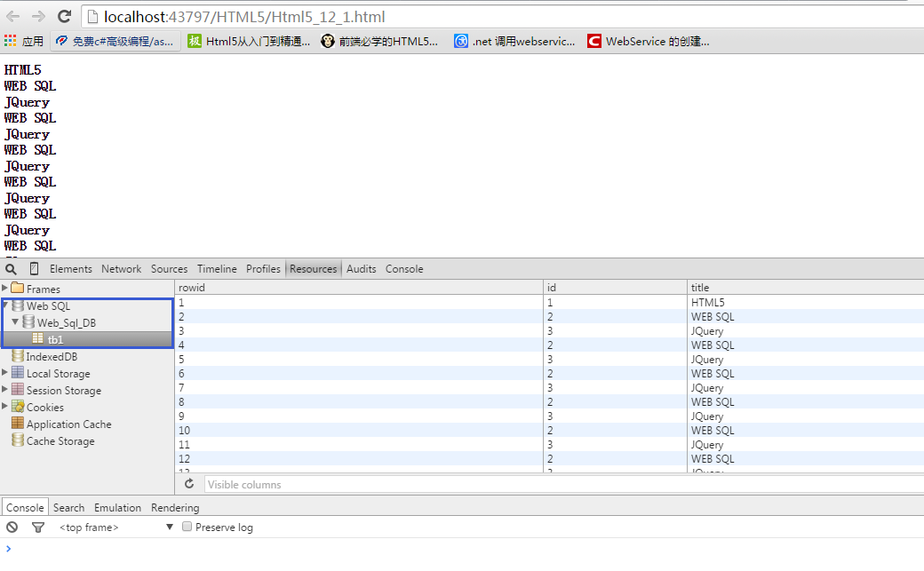Switch to the Timeline tab
924x571 pixels.
tap(217, 269)
